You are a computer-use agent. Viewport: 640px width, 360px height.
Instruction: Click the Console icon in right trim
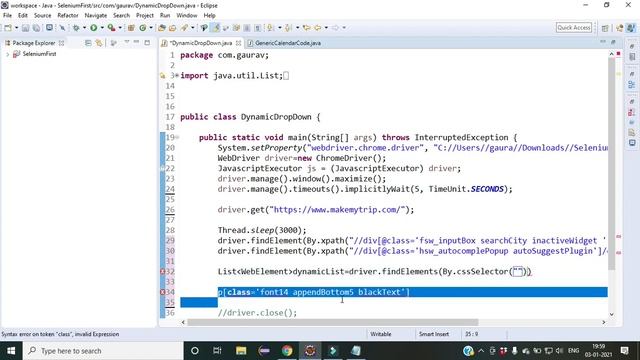point(632,143)
